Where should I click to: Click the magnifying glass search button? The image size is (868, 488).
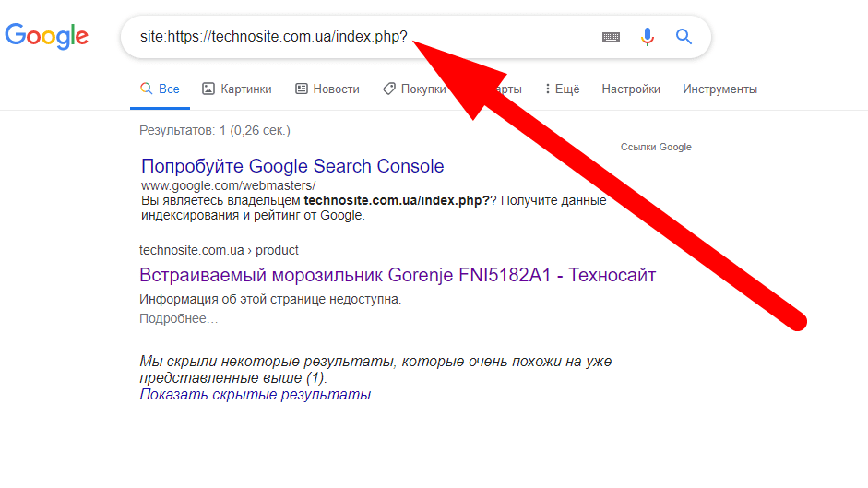click(684, 37)
